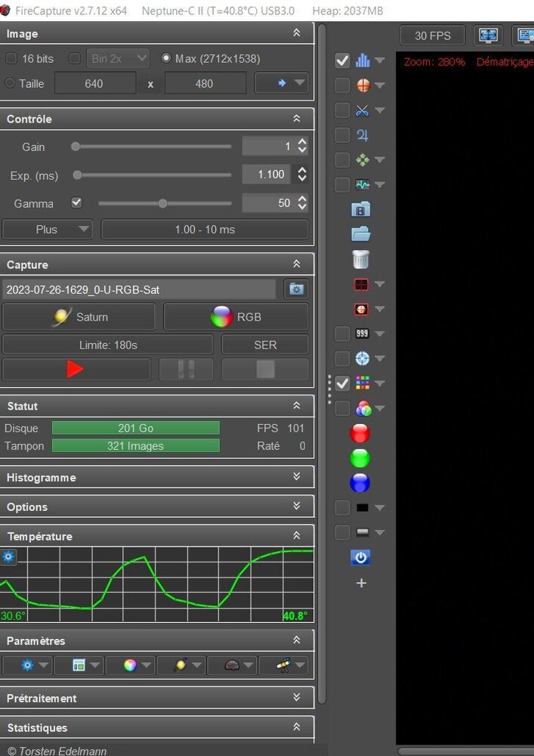Click the 1.00 - 10 ms range button
Viewport: 534px width, 756px height.
tap(205, 230)
